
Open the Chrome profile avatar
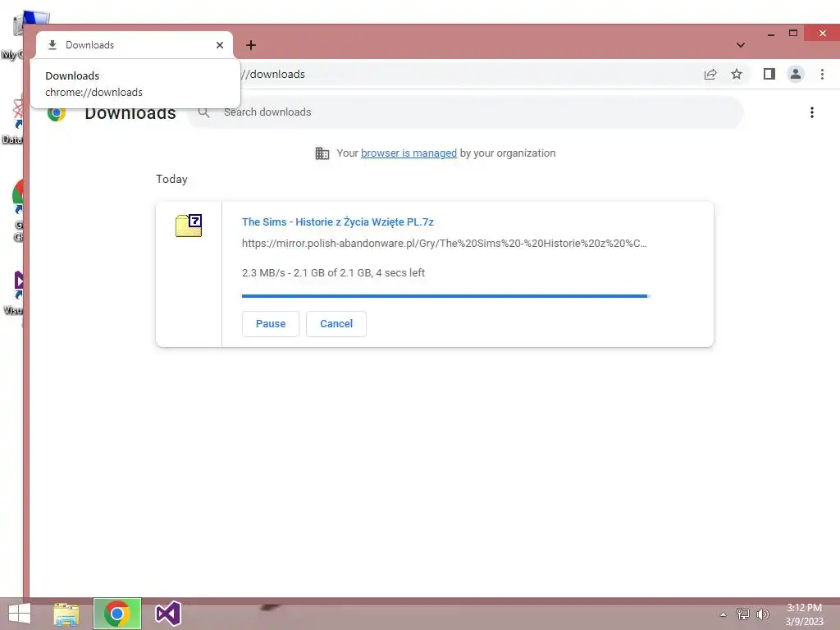tap(796, 74)
